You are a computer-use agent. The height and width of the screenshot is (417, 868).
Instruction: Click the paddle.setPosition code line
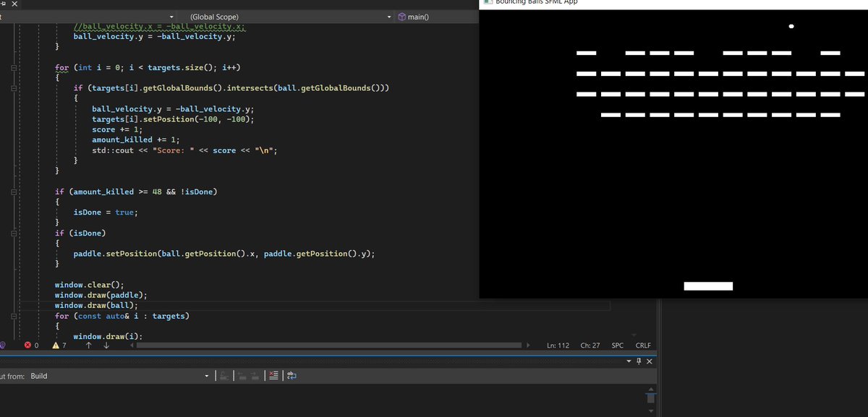(x=224, y=254)
